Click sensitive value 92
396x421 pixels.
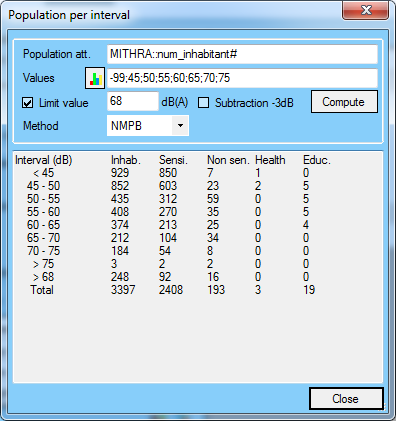pos(165,277)
